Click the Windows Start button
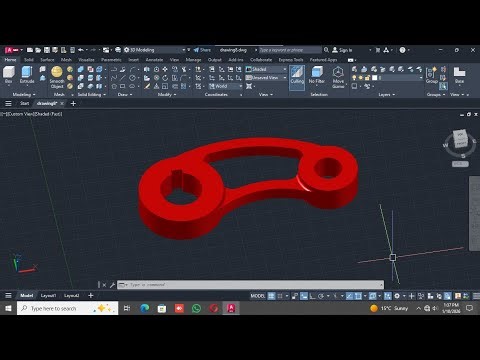 [x=8, y=308]
